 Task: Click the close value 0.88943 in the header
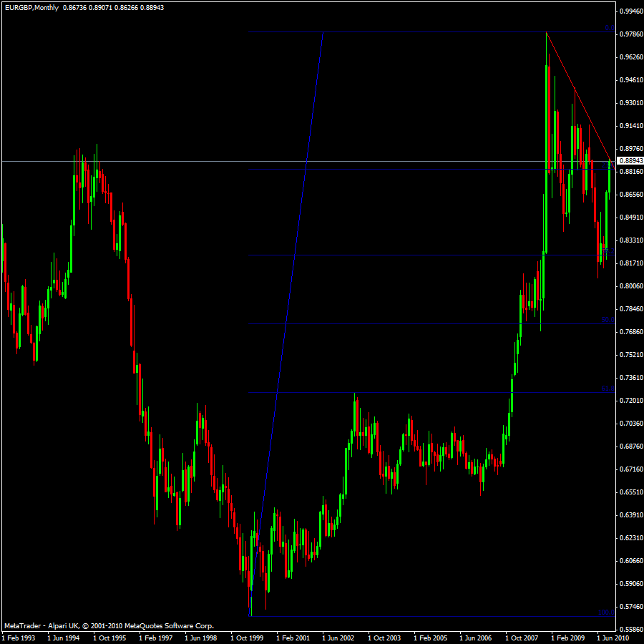click(x=152, y=8)
